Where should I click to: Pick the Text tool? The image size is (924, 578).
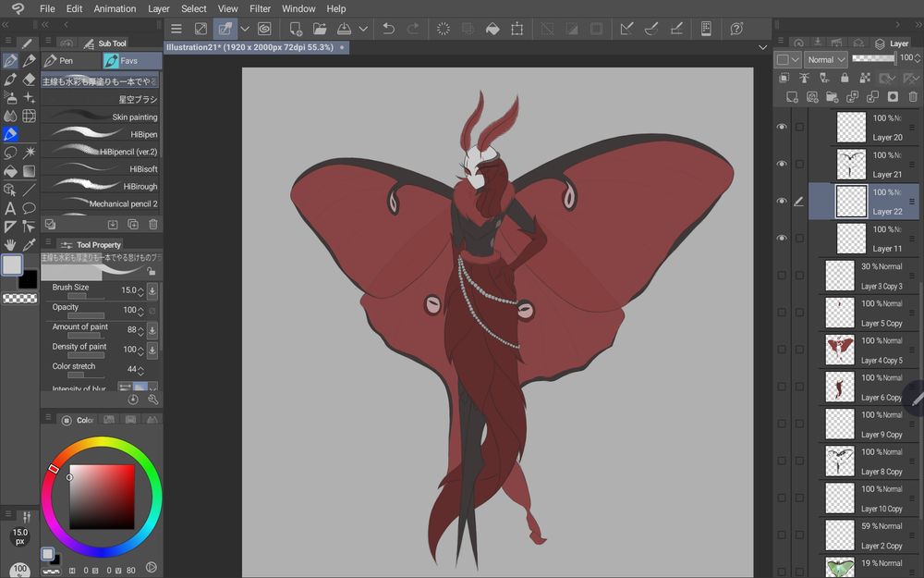pos(10,208)
